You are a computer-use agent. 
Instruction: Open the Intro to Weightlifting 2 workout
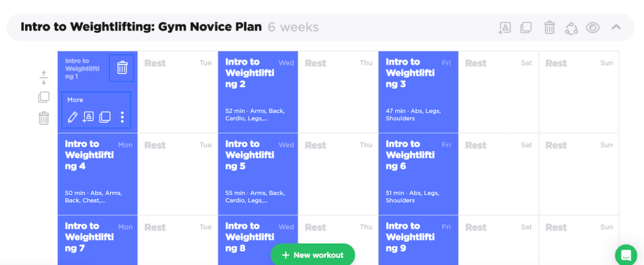(x=258, y=92)
